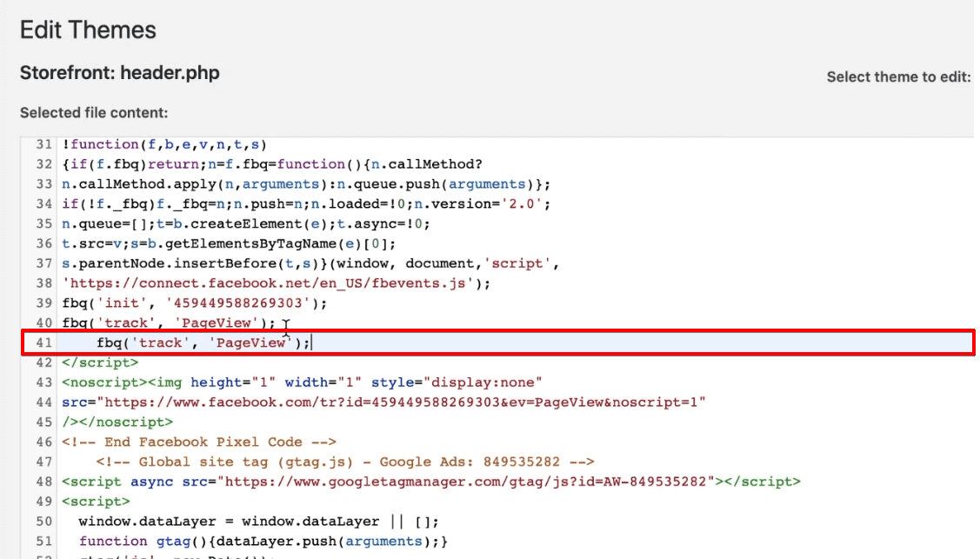The width and height of the screenshot is (980, 559).
Task: Click the Edit Themes heading
Action: pos(86,30)
